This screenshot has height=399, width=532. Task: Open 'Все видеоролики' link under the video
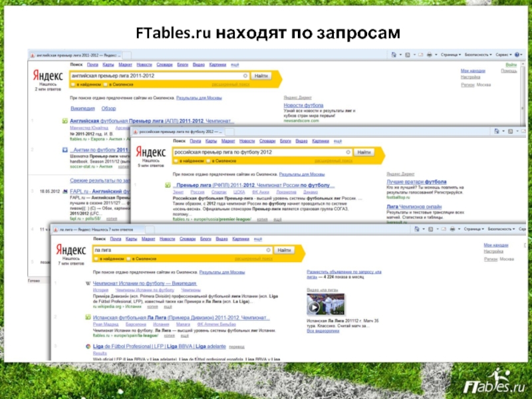(323, 331)
